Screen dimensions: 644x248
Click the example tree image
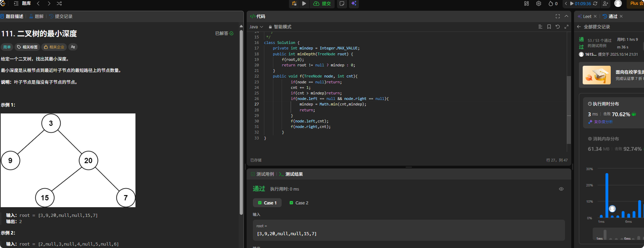pos(68,160)
